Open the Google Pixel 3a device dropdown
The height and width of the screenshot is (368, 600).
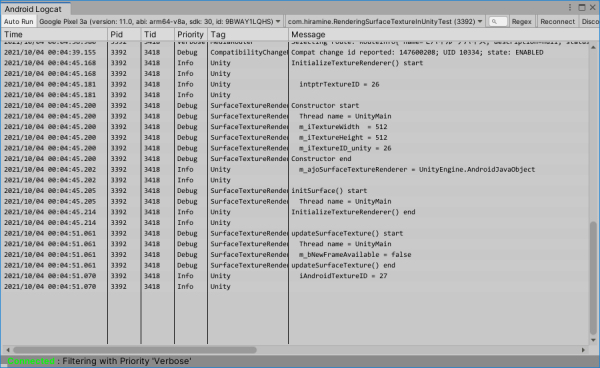tap(160, 21)
